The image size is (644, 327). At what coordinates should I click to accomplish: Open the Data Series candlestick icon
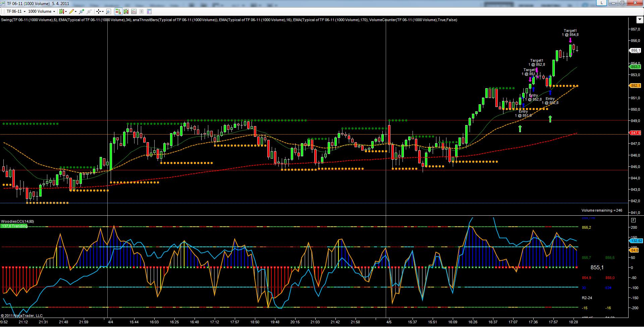pyautogui.click(x=126, y=11)
